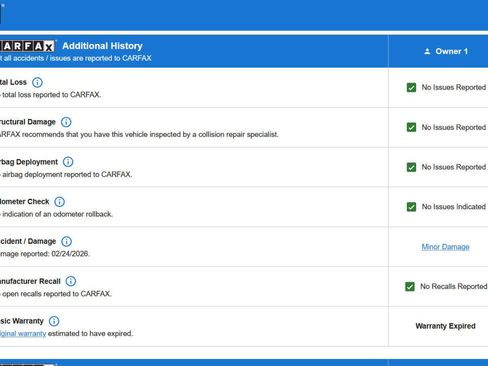This screenshot has height=366, width=488.
Task: Click text recommending collision repair specialist inspection
Action: coord(139,135)
